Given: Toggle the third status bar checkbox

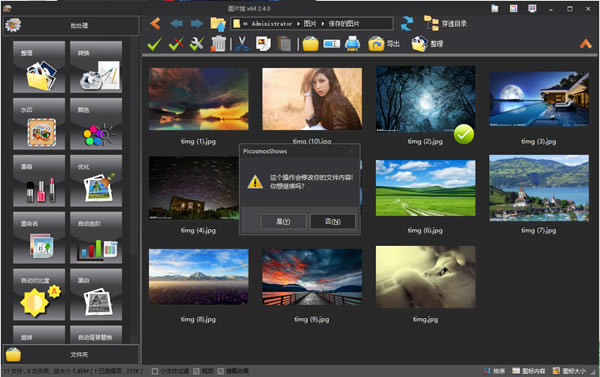Looking at the screenshot, I should 220,371.
